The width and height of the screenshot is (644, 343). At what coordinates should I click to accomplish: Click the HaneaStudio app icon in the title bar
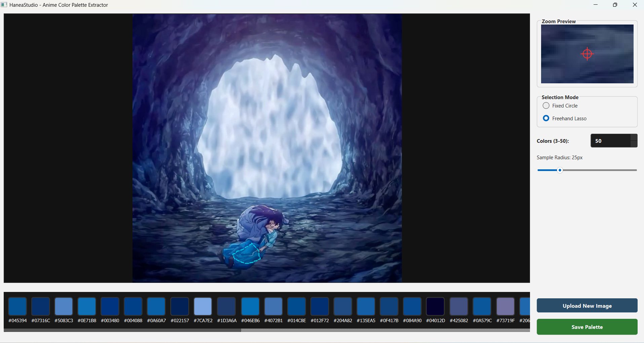[4, 5]
